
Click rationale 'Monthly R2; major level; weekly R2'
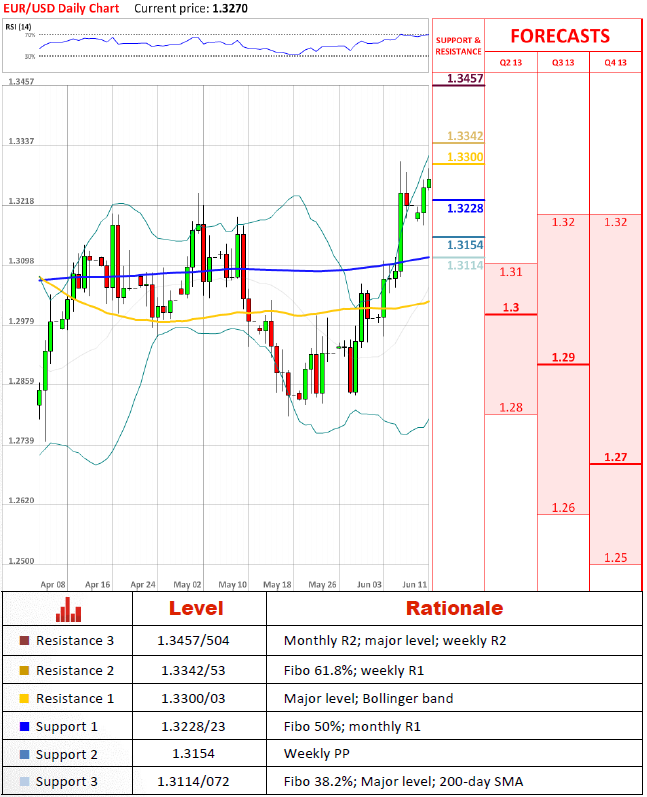tap(395, 640)
